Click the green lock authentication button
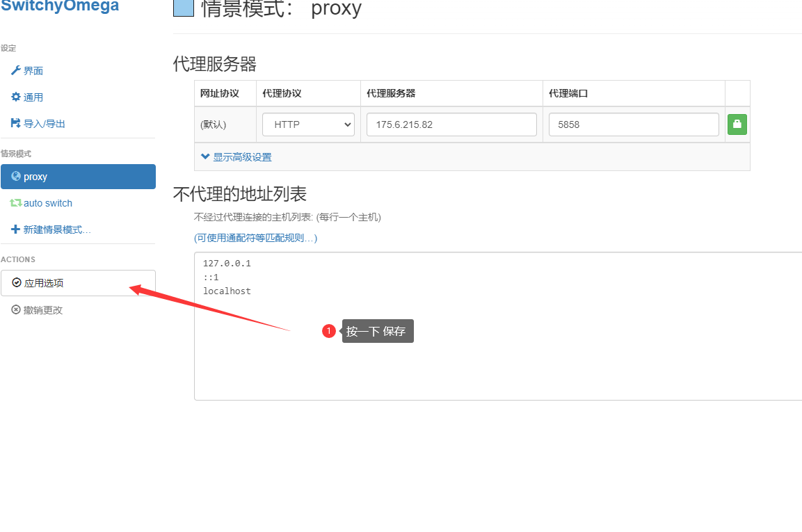Screen dimensions: 802x532 737,124
